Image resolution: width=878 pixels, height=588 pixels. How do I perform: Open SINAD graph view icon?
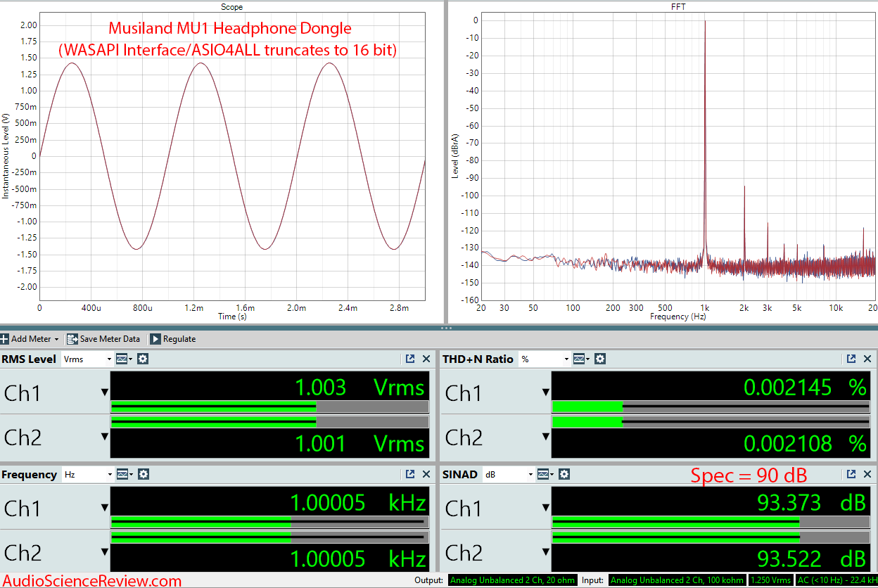tap(545, 474)
